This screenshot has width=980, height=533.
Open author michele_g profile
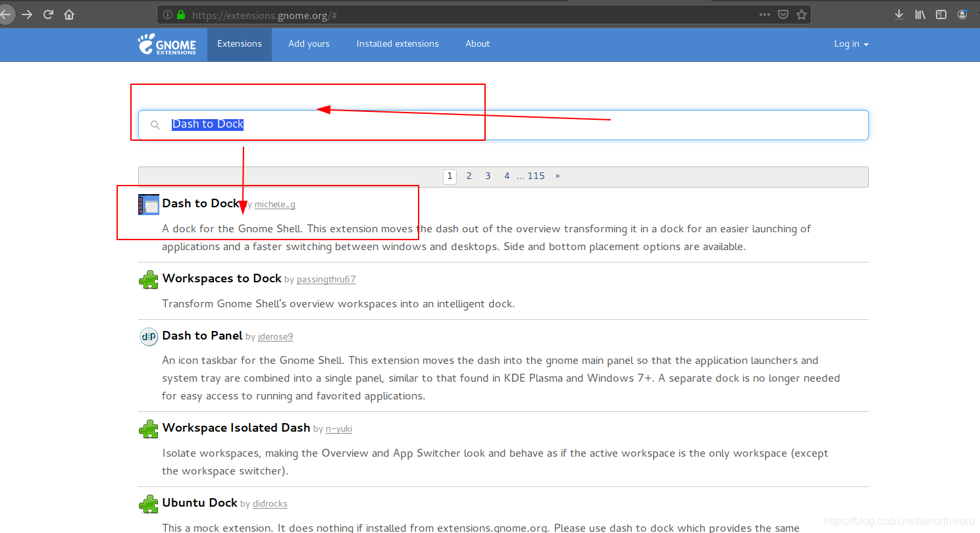(275, 205)
